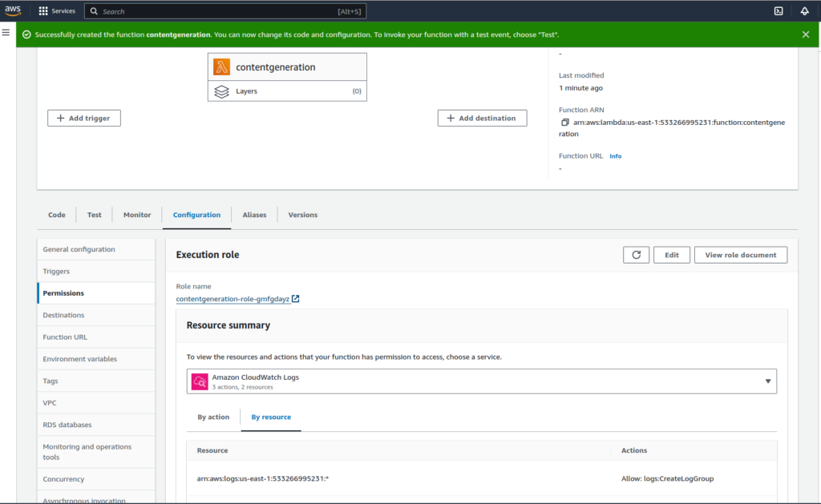Click the contentgeneration function box title

coord(276,67)
